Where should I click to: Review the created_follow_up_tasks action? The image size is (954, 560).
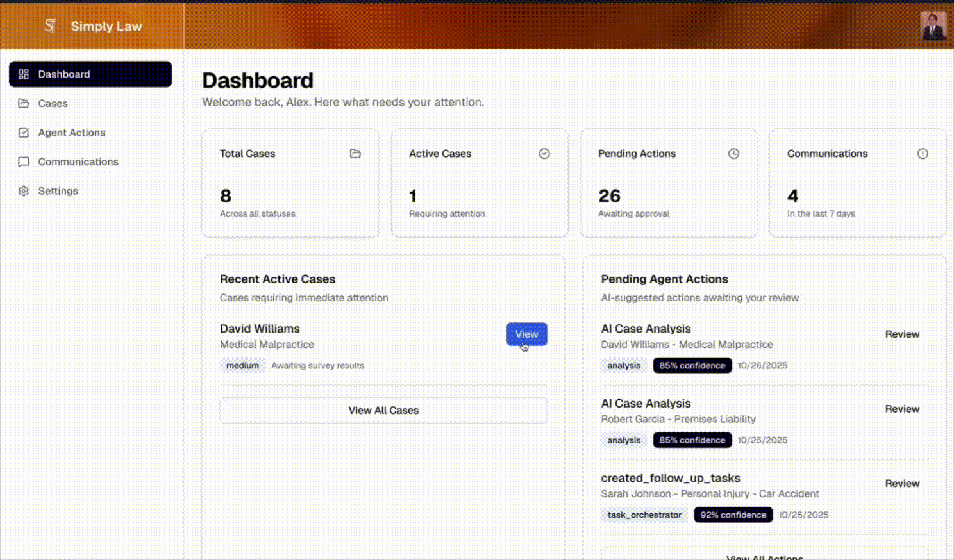point(901,484)
